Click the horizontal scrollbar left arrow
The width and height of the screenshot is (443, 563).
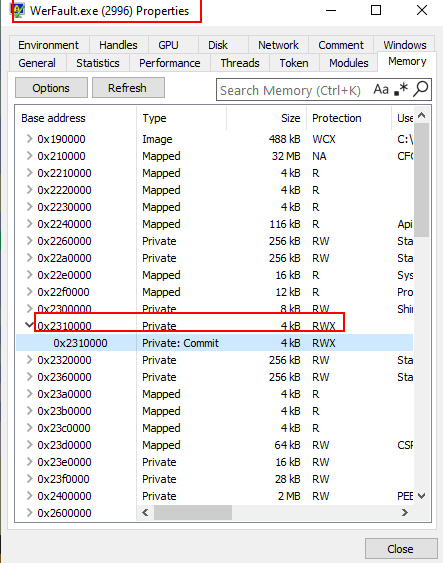click(x=145, y=512)
